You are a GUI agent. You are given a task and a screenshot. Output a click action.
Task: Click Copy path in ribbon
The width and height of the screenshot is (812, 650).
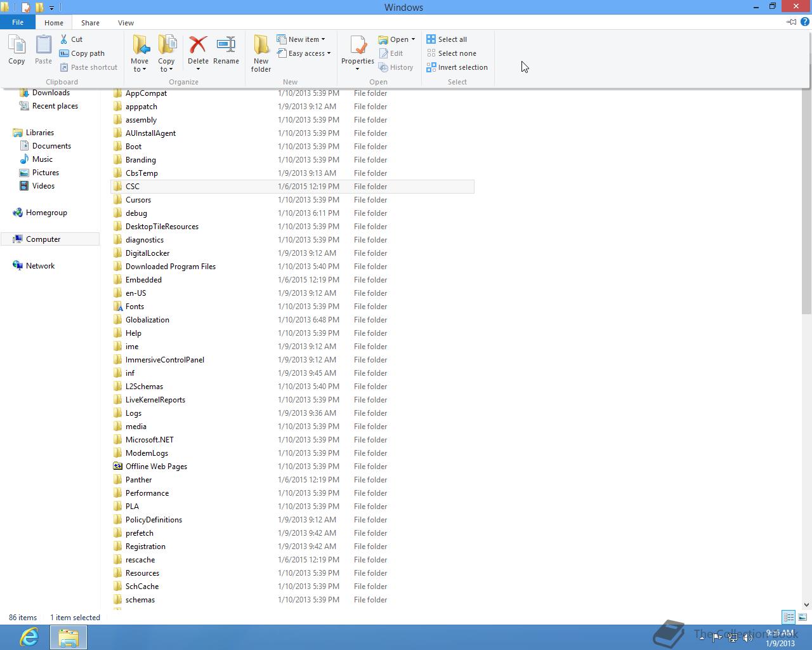(x=82, y=53)
